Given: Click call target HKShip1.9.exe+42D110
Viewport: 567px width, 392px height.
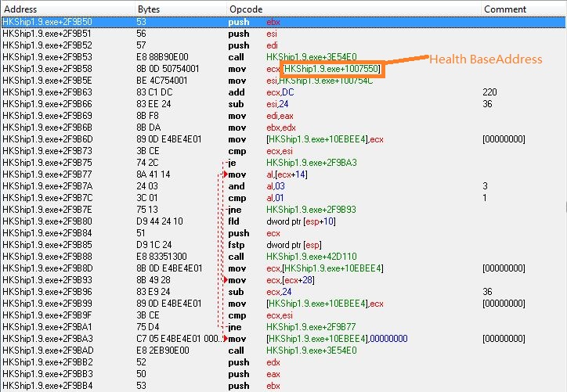Looking at the screenshot, I should point(312,257).
